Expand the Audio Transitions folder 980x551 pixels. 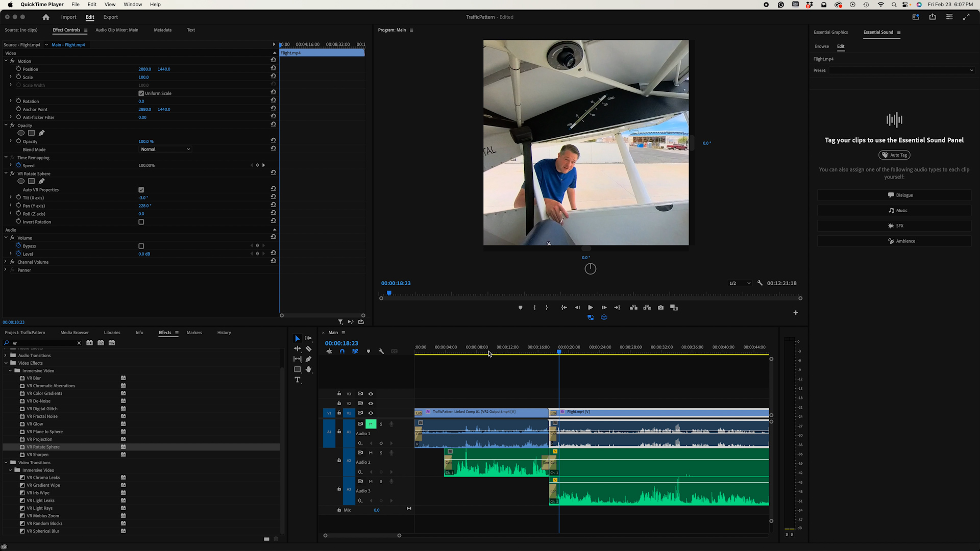point(6,356)
